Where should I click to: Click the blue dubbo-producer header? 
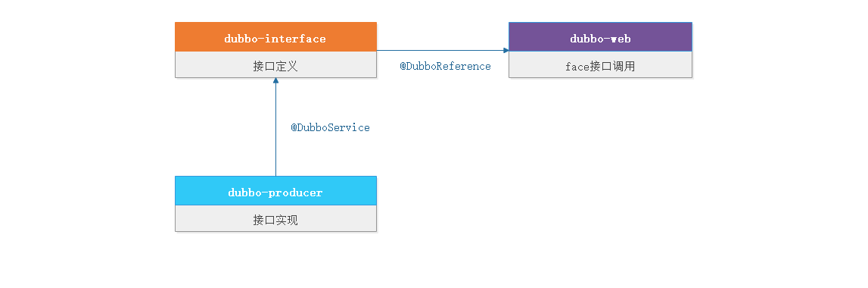[x=275, y=191]
